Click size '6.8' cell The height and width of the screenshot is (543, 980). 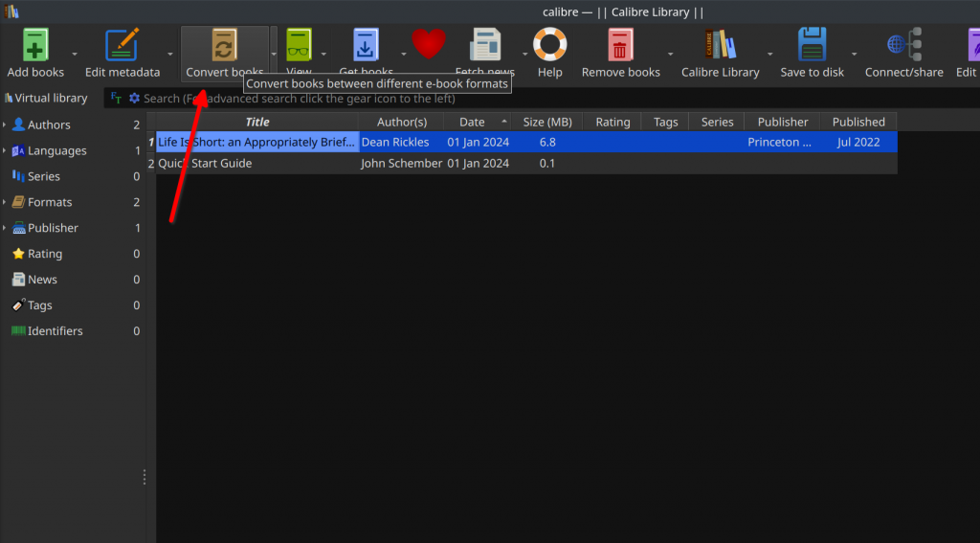pos(546,142)
